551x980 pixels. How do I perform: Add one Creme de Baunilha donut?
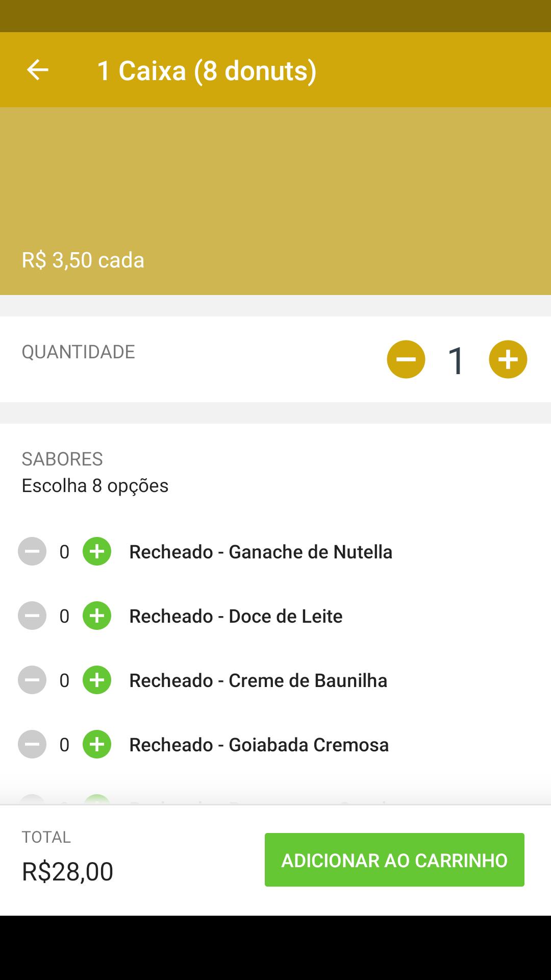point(97,680)
